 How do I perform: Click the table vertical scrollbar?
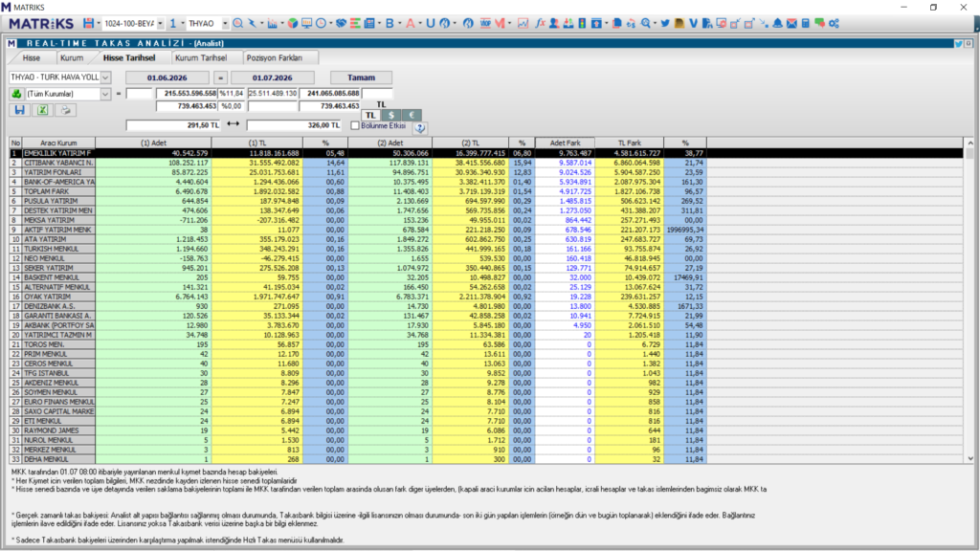(x=970, y=301)
